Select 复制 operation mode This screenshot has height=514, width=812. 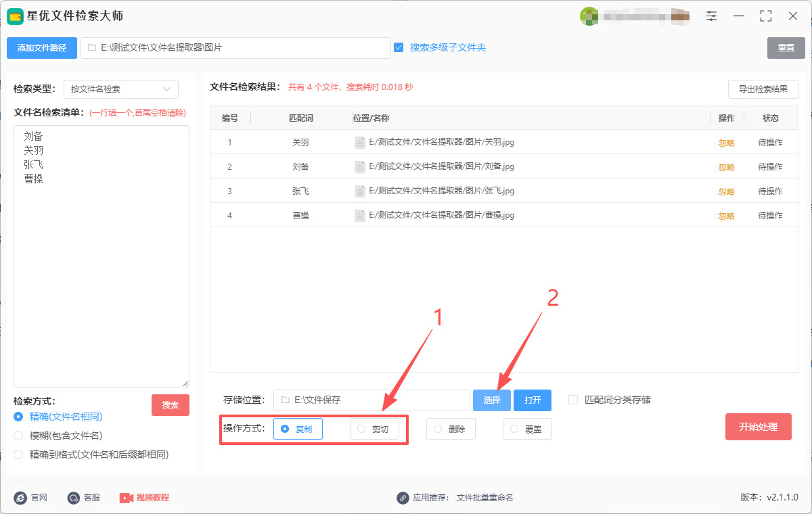[298, 429]
